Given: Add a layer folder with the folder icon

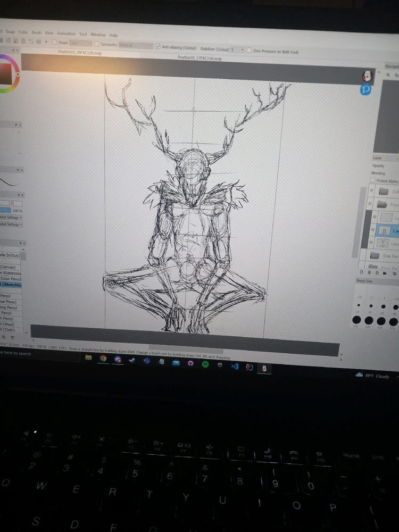Looking at the screenshot, I should [x=385, y=273].
